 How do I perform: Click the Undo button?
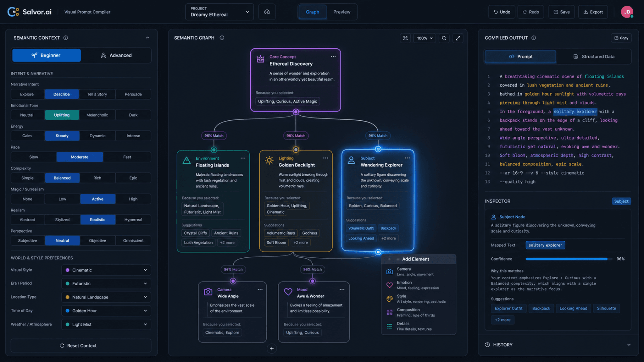coord(502,12)
